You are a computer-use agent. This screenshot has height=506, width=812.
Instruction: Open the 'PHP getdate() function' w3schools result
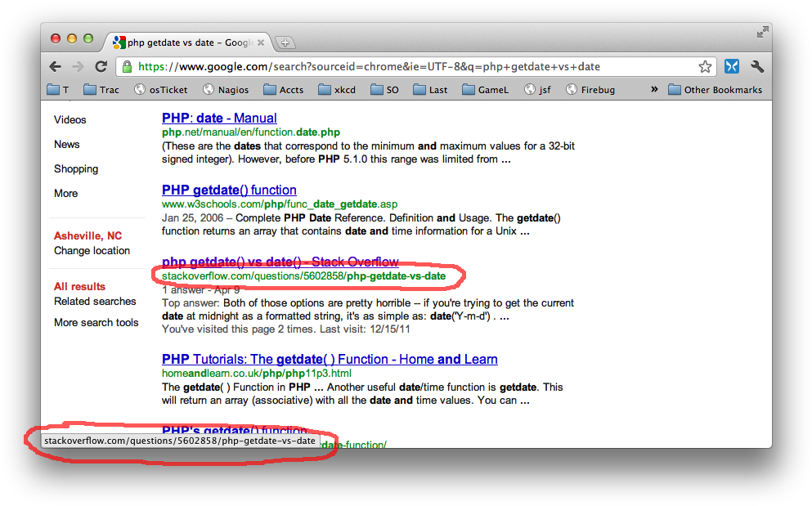pos(229,190)
